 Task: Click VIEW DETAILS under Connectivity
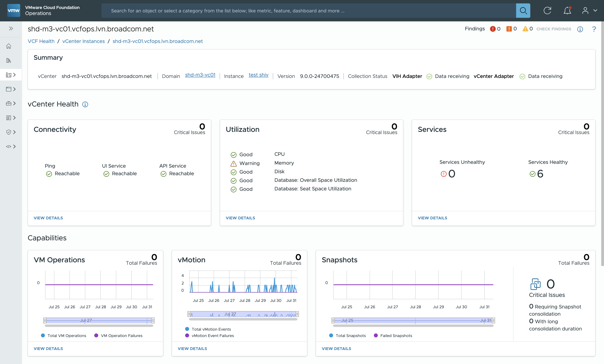48,218
